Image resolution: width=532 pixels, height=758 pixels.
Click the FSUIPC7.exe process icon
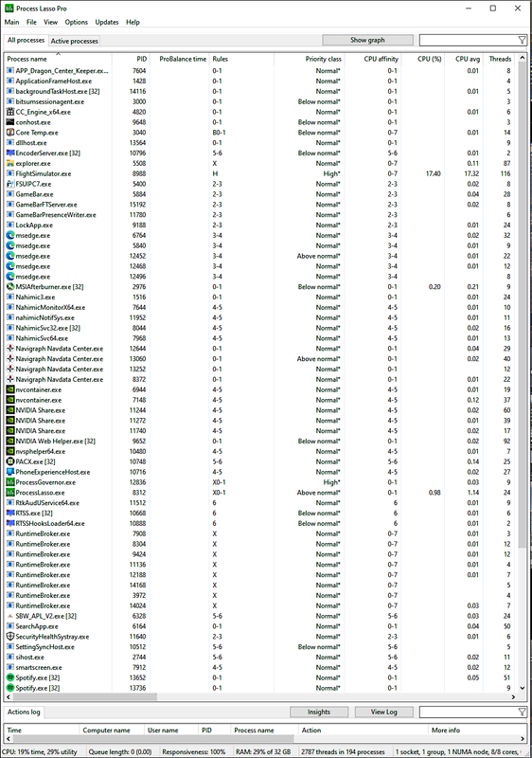(x=10, y=184)
